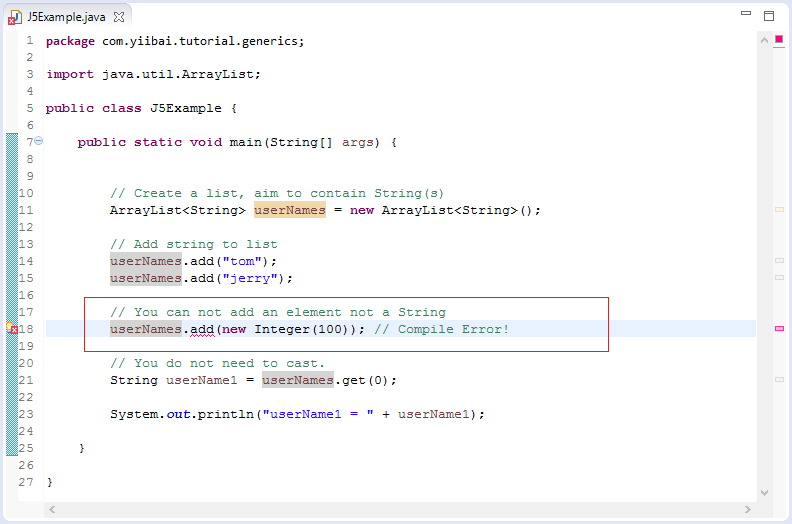Open quick fix from error marker on line 18
Image resolution: width=792 pixels, height=524 pixels.
tap(12, 328)
